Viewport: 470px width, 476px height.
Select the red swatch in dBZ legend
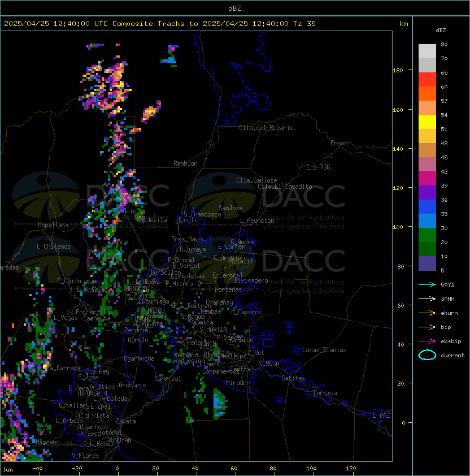[427, 80]
